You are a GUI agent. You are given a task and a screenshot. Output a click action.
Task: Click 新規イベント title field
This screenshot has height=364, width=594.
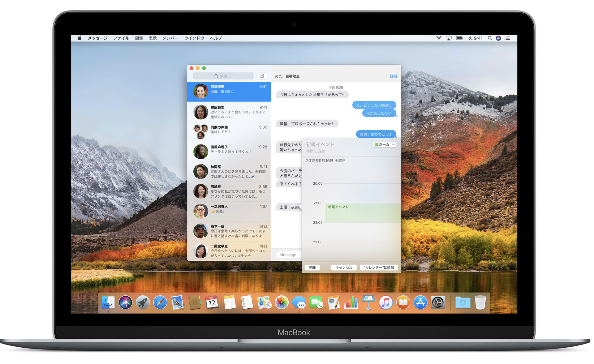coord(320,144)
